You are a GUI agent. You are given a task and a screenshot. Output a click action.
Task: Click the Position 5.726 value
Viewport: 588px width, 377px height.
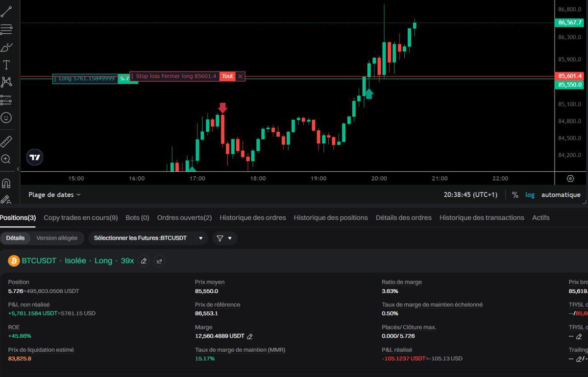(15, 291)
